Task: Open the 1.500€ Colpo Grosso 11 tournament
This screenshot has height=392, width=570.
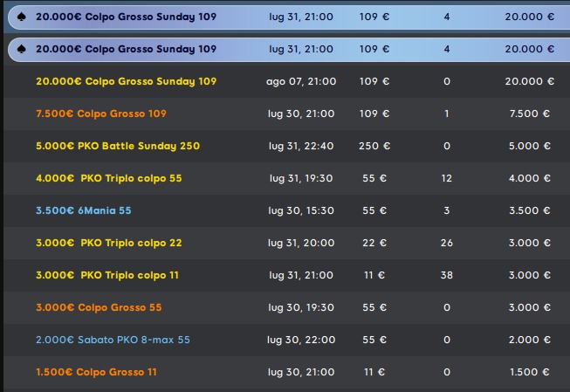Action: 287,373
